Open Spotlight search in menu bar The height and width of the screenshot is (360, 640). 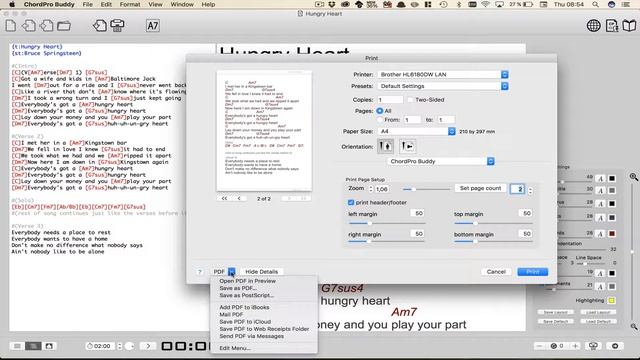[596, 4]
